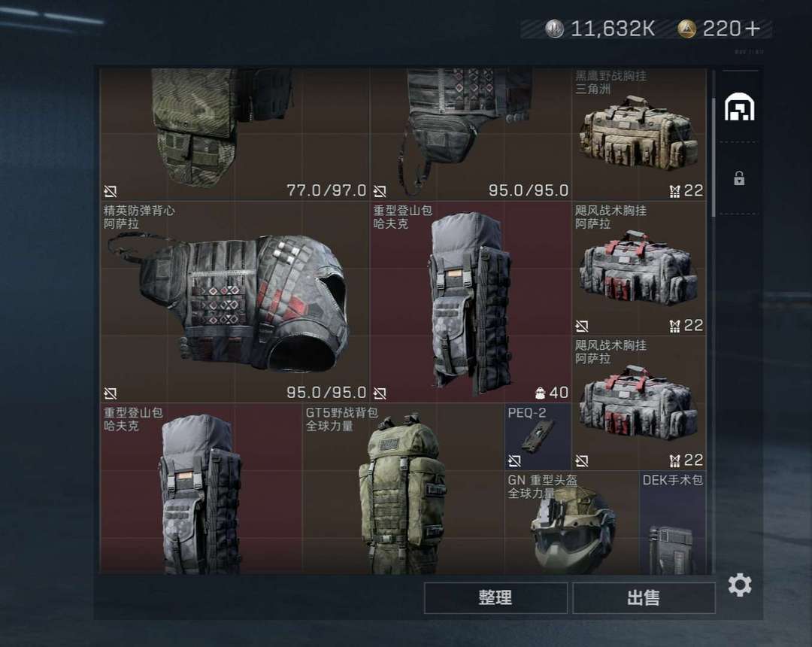The image size is (812, 647).
Task: Click the padlock icon in the sidebar
Action: pyautogui.click(x=739, y=178)
